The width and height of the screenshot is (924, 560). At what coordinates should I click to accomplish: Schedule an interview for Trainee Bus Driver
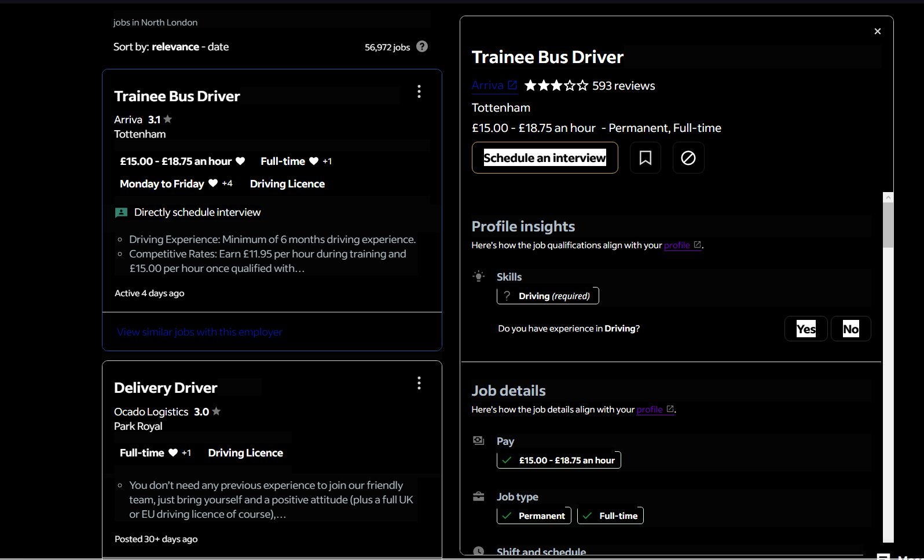coord(545,157)
